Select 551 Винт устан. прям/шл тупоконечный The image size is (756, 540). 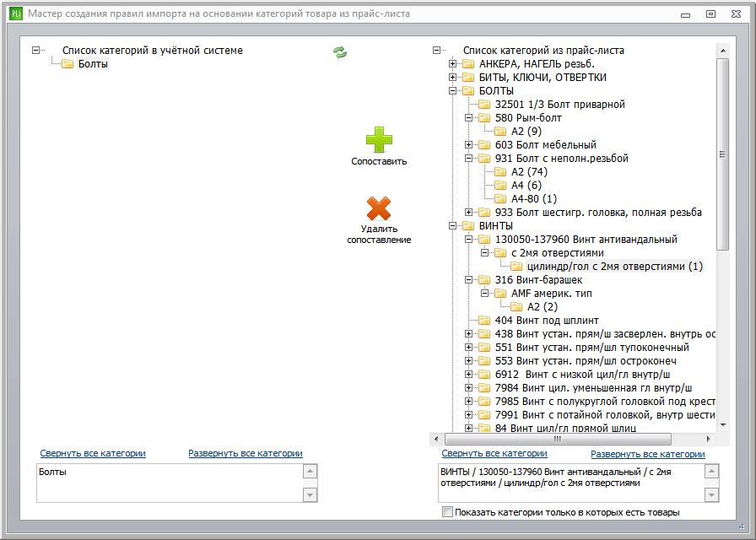tap(592, 347)
